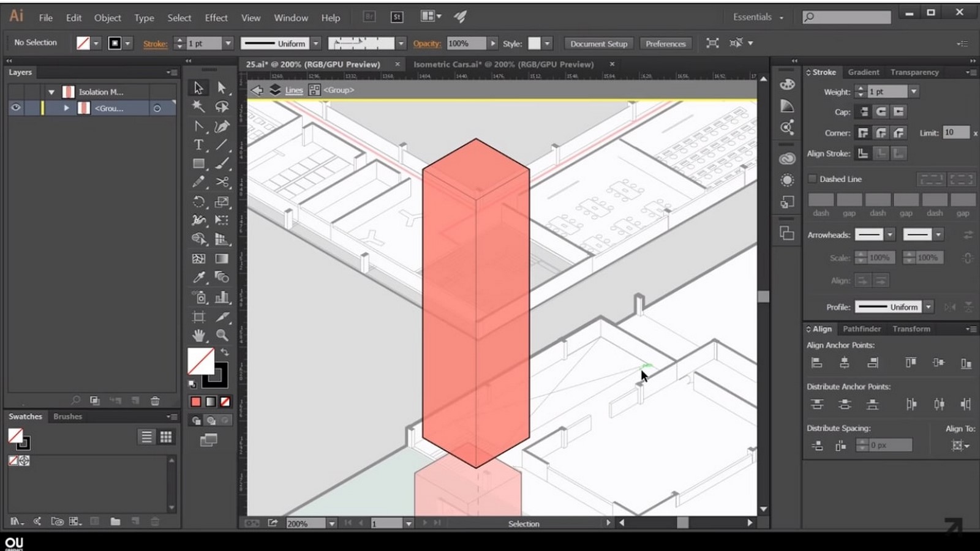
Task: Switch to the Pathfinder tab
Action: (x=861, y=329)
